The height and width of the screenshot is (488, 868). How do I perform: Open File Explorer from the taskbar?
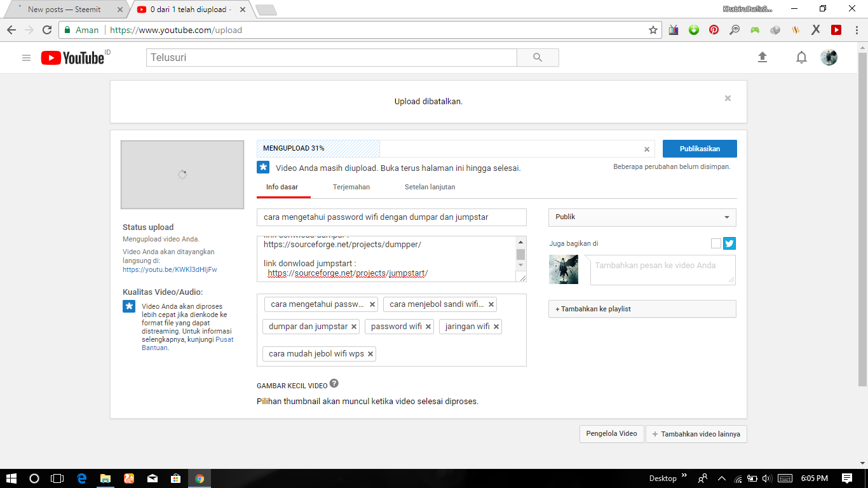pyautogui.click(x=105, y=478)
